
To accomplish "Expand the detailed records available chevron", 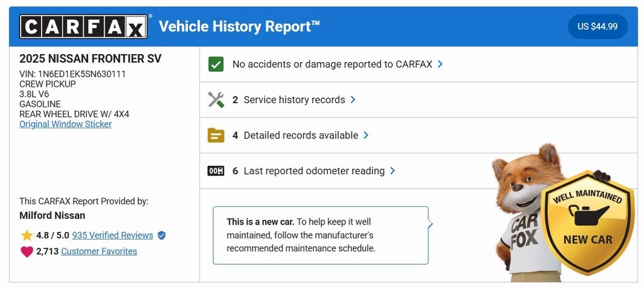I will [x=366, y=135].
